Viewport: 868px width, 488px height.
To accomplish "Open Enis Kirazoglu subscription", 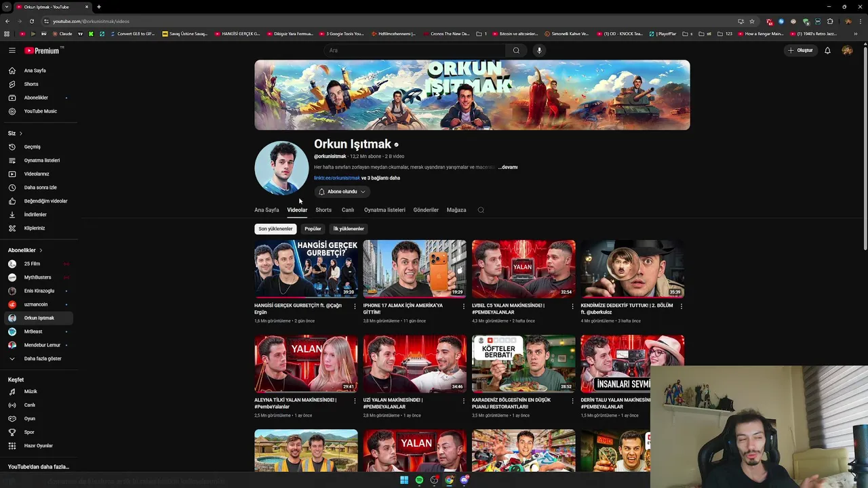I will 39,291.
